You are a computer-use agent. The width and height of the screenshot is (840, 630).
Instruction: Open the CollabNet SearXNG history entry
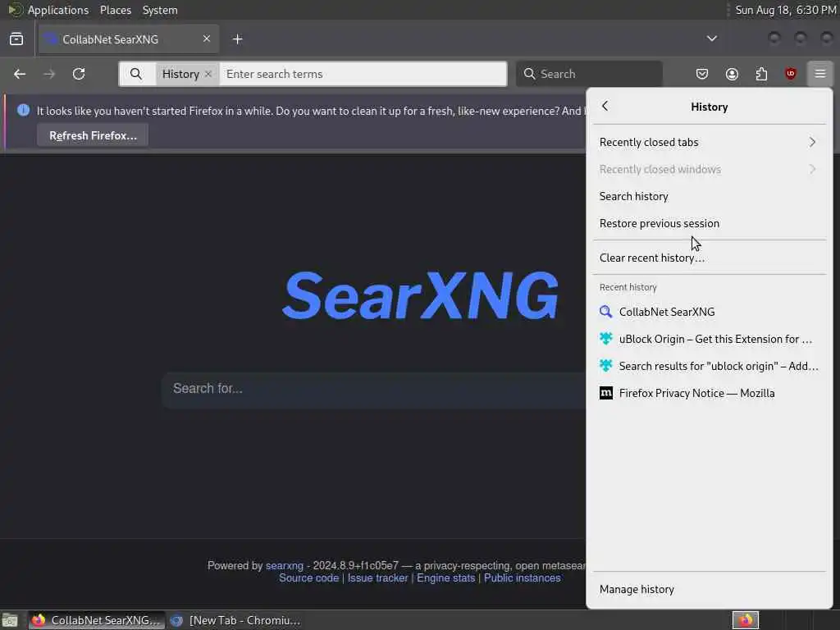pos(709,312)
